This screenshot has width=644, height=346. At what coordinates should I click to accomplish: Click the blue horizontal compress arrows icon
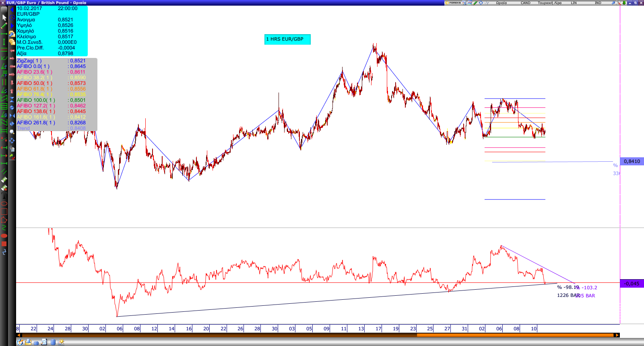pos(12,115)
